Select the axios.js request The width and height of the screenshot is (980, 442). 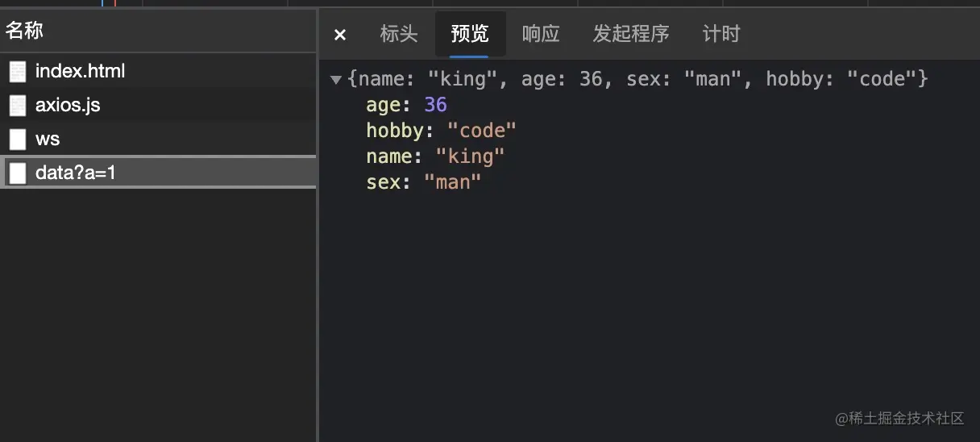[158, 105]
